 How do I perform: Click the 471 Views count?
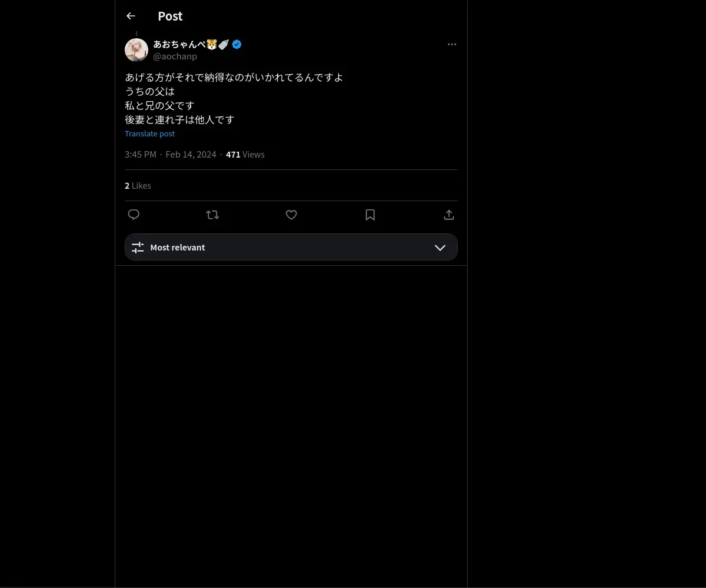(x=245, y=155)
